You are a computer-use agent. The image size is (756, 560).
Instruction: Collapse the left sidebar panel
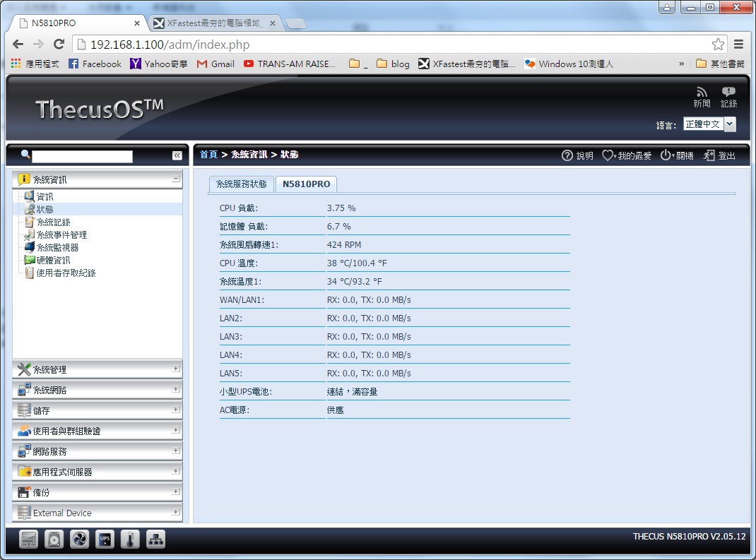point(177,155)
